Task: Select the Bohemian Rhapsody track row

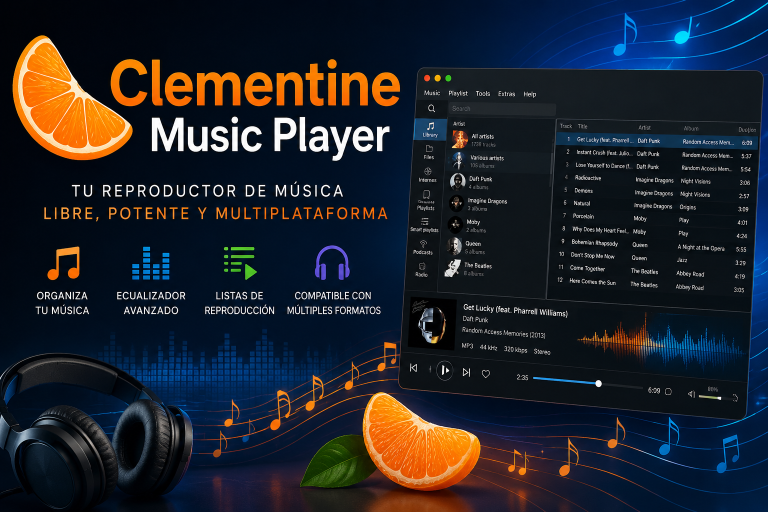Action: (x=649, y=245)
